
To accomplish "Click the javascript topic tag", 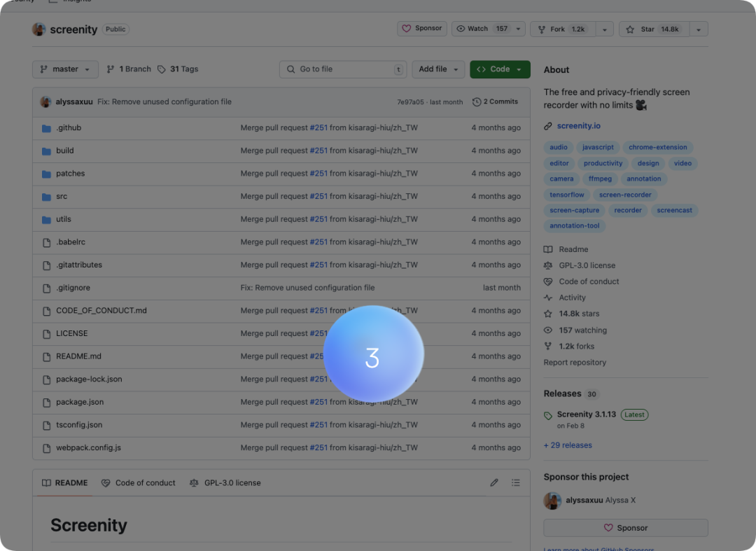I will click(x=597, y=148).
